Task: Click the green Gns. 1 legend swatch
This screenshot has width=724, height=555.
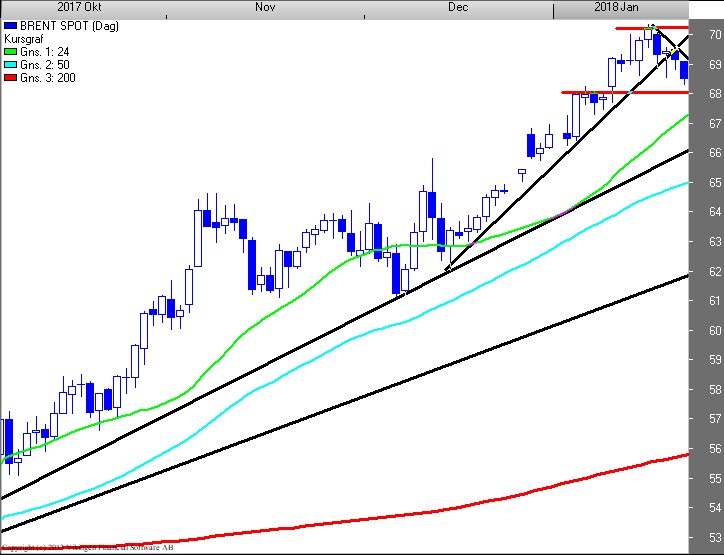Action: coord(11,52)
